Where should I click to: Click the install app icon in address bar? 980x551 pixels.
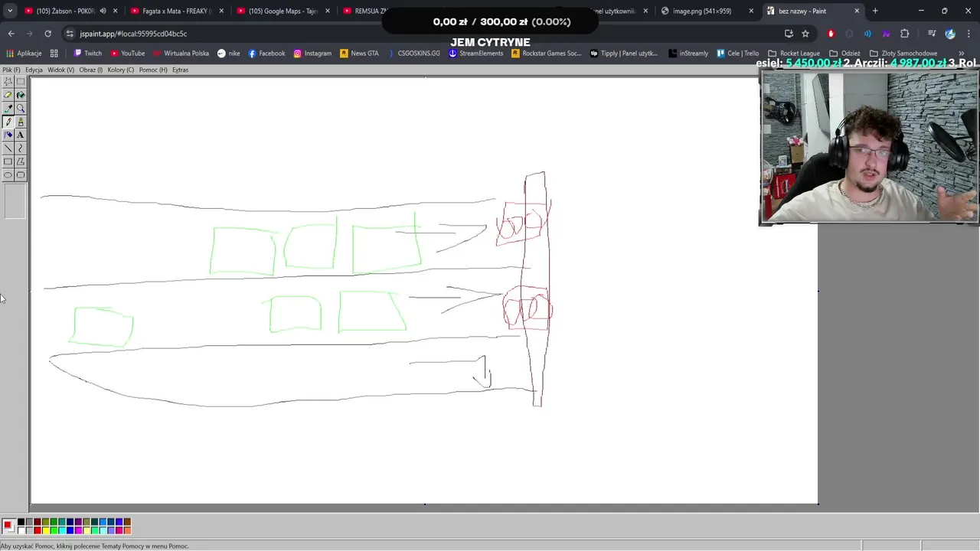pyautogui.click(x=789, y=34)
